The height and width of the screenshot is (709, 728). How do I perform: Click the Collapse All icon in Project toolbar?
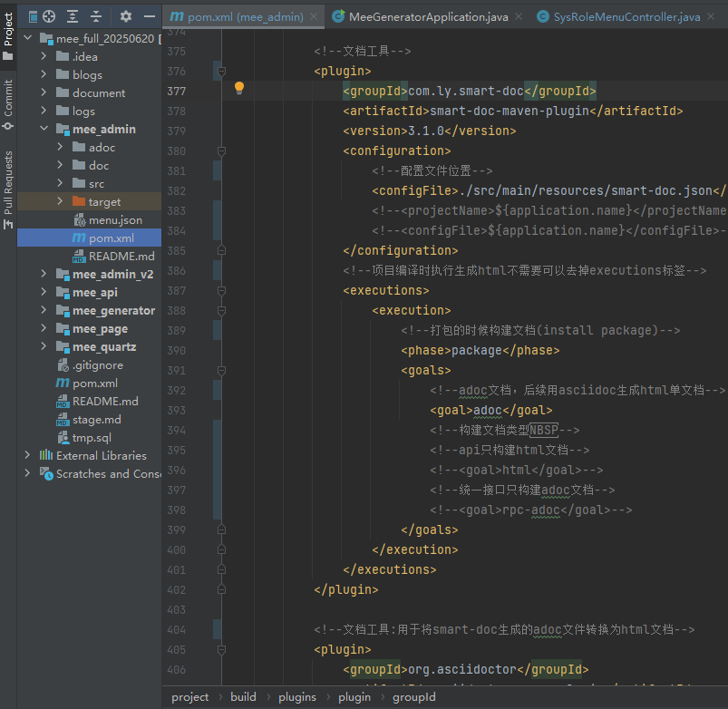(96, 16)
